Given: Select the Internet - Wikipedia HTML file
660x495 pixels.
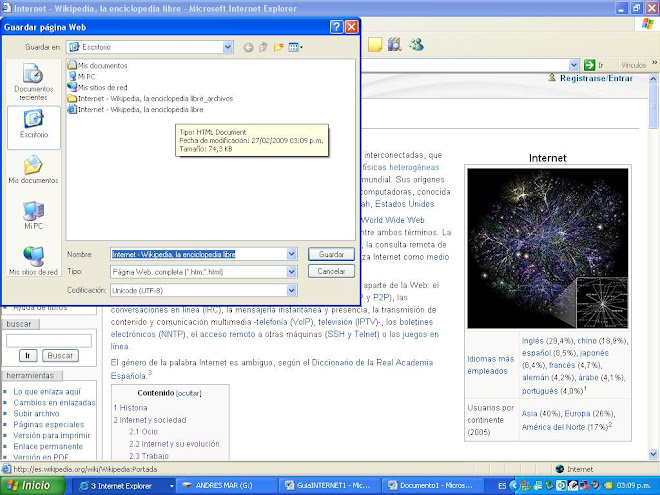Looking at the screenshot, I should click(x=136, y=109).
